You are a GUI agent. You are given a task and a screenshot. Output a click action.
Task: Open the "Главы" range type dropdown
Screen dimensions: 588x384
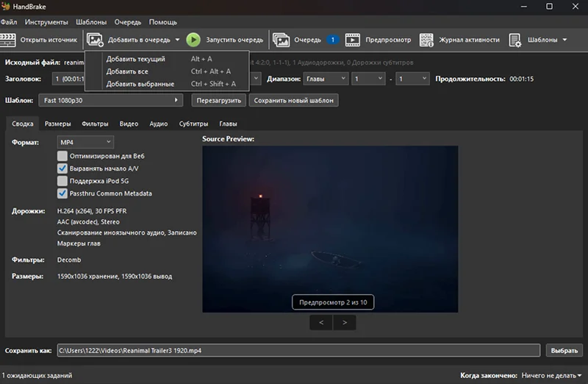click(326, 79)
